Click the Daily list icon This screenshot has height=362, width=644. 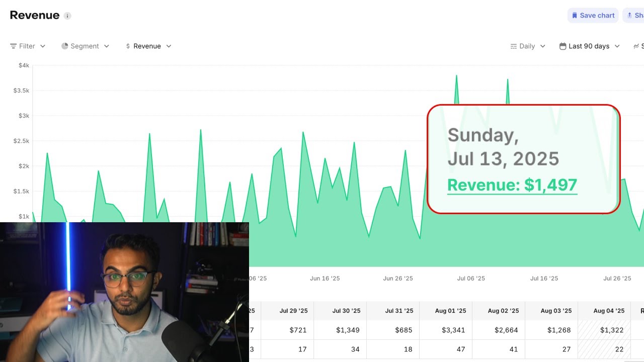(x=514, y=46)
